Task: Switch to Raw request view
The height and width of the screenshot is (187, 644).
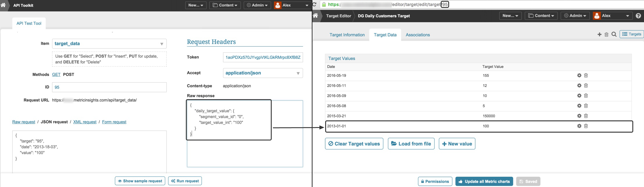Action: (24, 122)
